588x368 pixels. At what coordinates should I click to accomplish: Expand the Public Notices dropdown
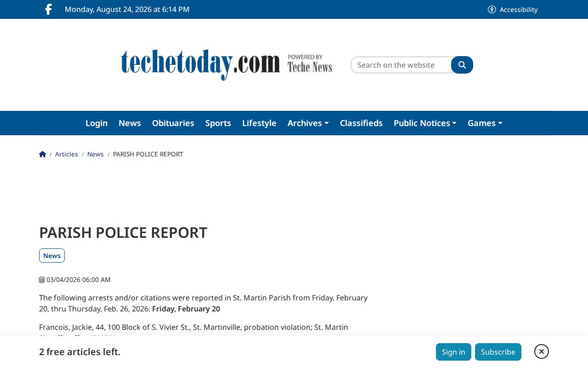(x=425, y=123)
